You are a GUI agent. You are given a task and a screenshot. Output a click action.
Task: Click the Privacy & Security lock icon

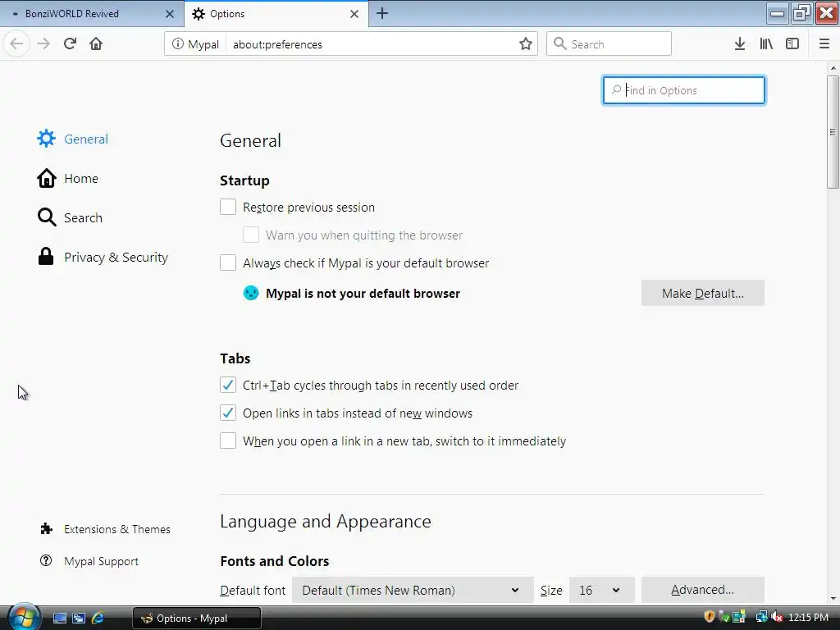[x=46, y=257]
